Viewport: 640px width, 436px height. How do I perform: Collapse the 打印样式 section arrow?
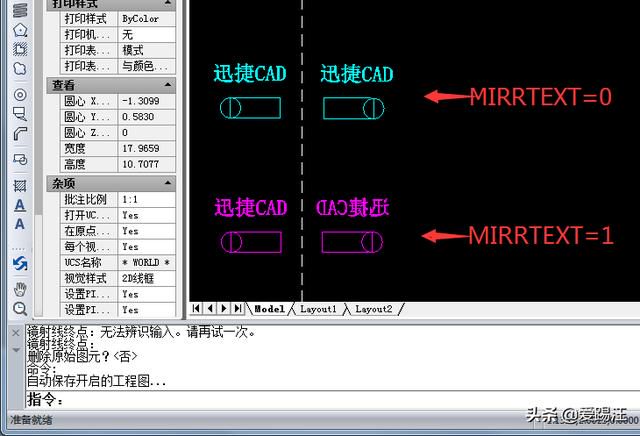pyautogui.click(x=168, y=3)
